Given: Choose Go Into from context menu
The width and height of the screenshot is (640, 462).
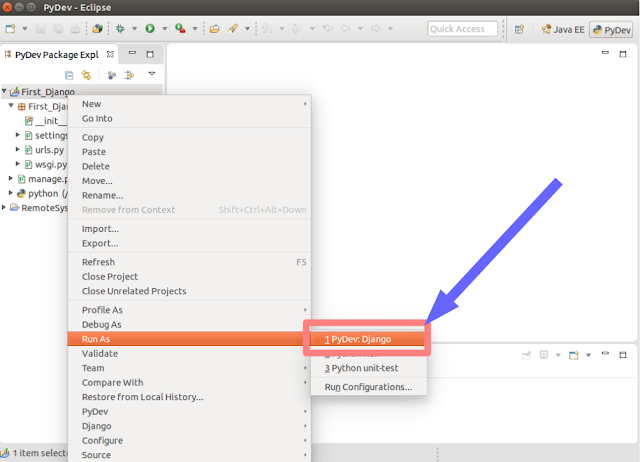Looking at the screenshot, I should [x=189, y=118].
